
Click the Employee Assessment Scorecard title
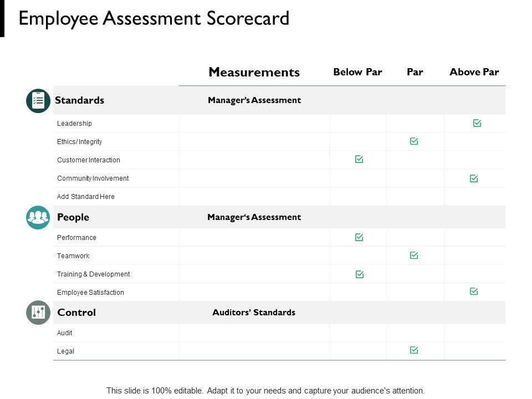pos(154,18)
